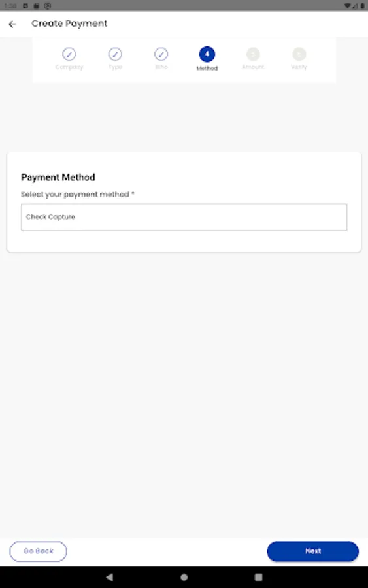This screenshot has height=588, width=368.
Task: Click the greyed step 6 Verify circle
Action: (x=299, y=54)
